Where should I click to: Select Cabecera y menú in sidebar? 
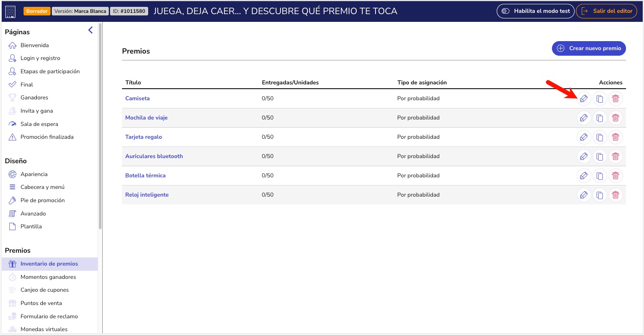pyautogui.click(x=42, y=187)
